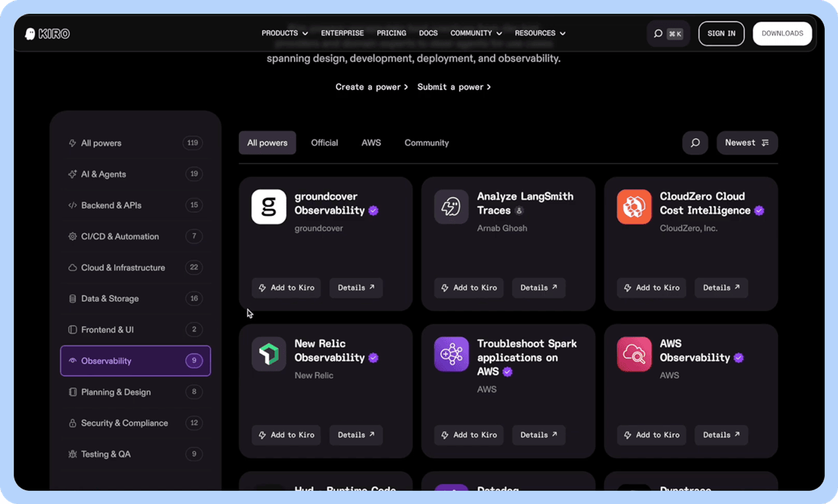Open search via the header magnifier icon
The image size is (838, 504).
tap(658, 33)
